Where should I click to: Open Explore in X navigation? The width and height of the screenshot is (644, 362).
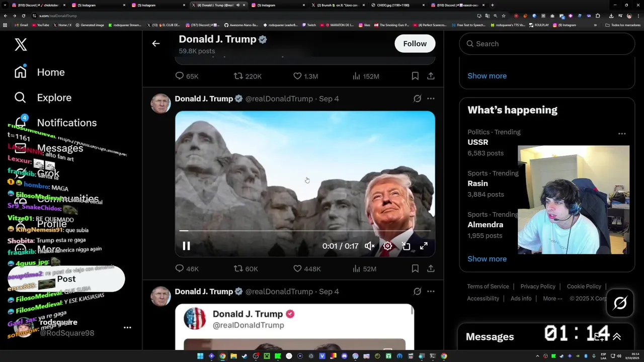(x=43, y=98)
